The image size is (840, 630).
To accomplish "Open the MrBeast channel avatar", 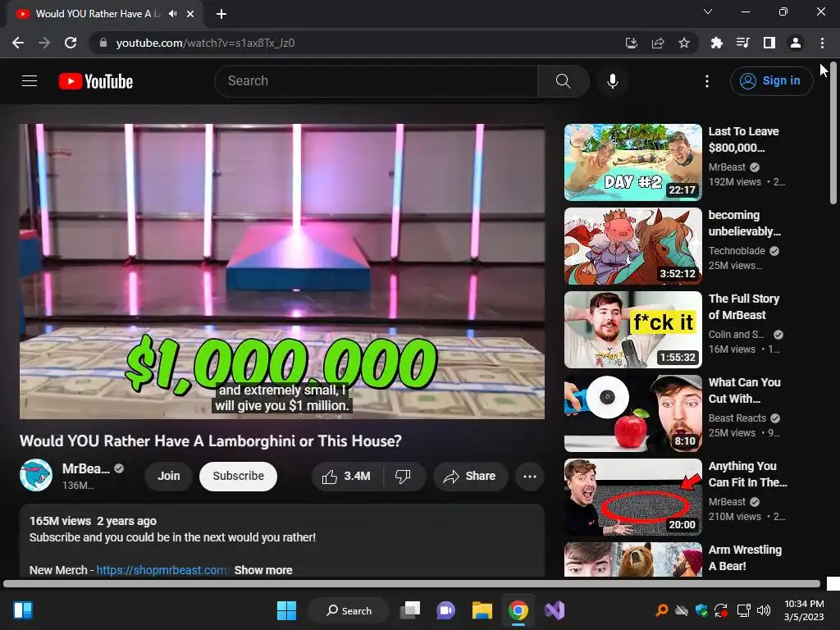I will [x=36, y=475].
